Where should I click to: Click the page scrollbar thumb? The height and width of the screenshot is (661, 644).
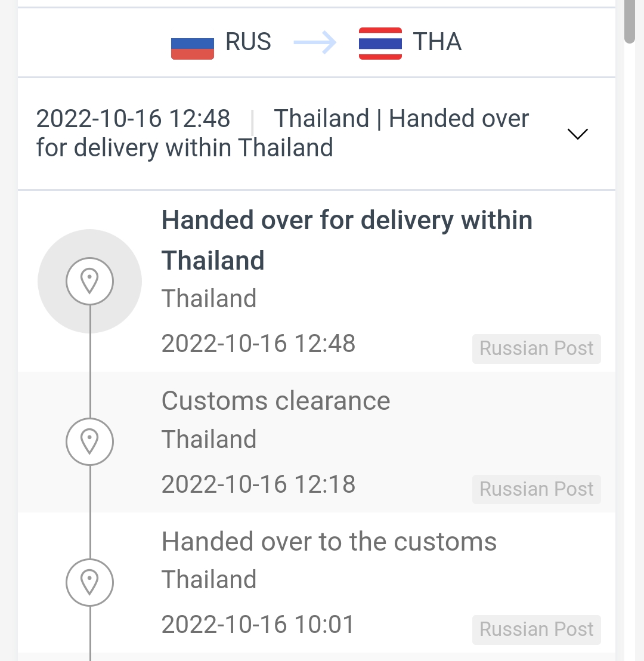(x=630, y=21)
